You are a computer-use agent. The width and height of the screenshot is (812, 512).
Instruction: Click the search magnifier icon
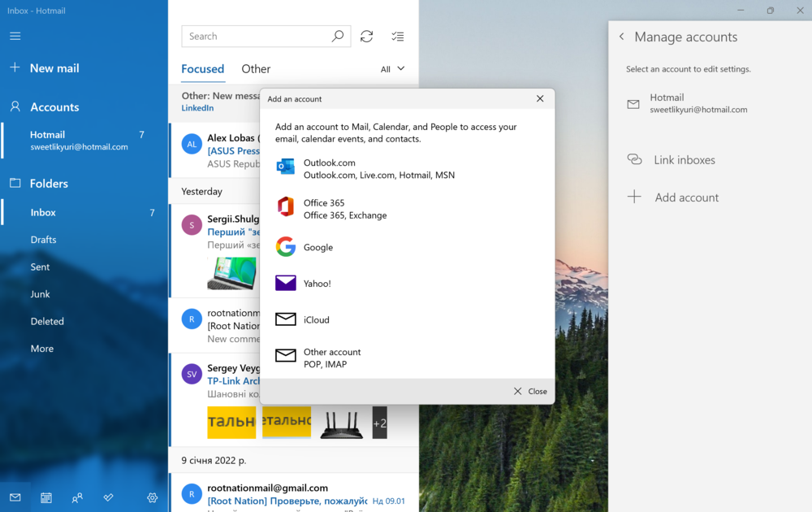coord(338,37)
